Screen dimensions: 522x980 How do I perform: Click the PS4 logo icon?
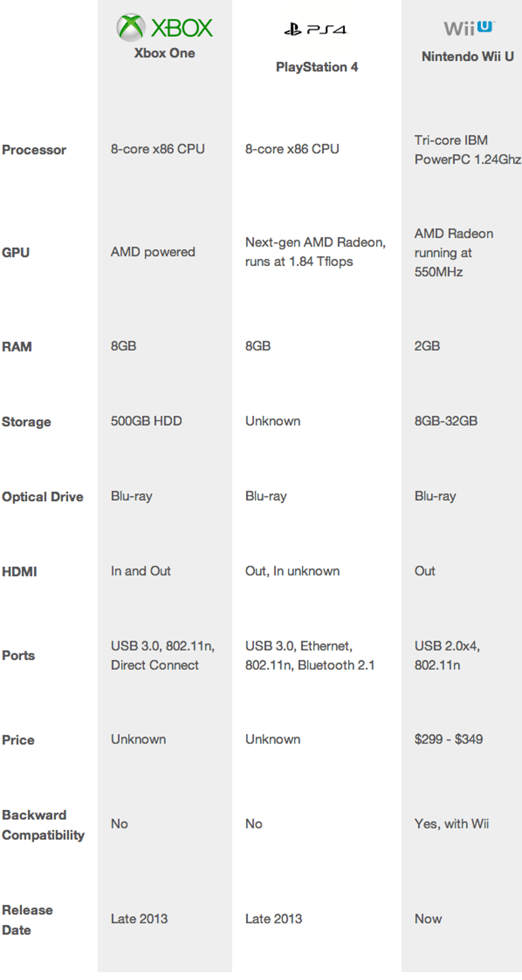click(x=315, y=30)
